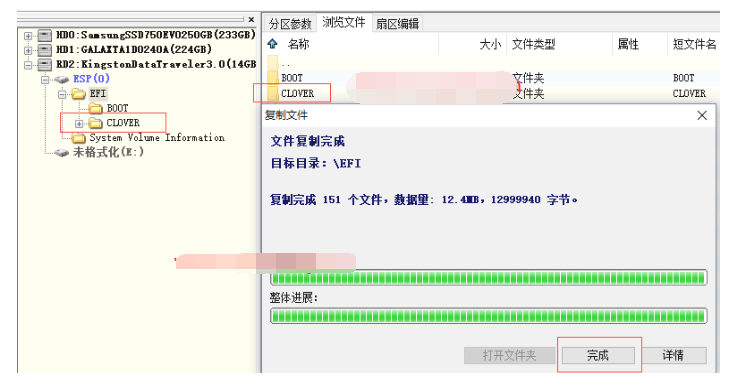Click the 详情 button in the copy dialog

click(674, 356)
